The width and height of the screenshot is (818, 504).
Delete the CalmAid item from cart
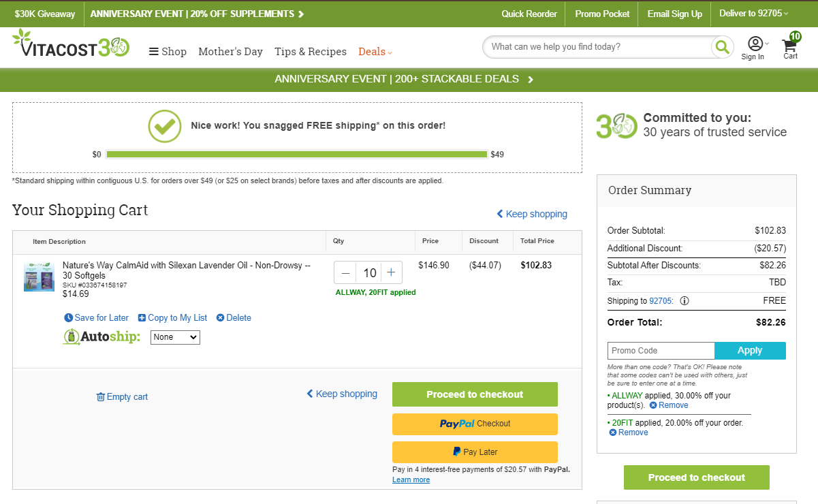pos(234,318)
